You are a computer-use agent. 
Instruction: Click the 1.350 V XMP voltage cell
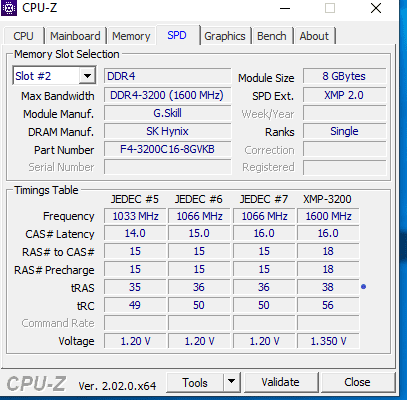pyautogui.click(x=328, y=341)
